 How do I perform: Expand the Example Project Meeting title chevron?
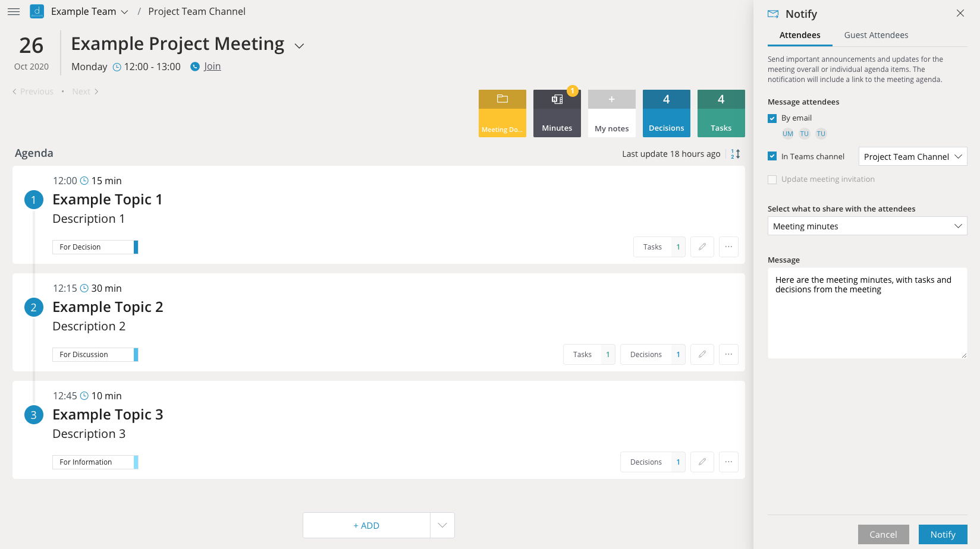tap(300, 46)
